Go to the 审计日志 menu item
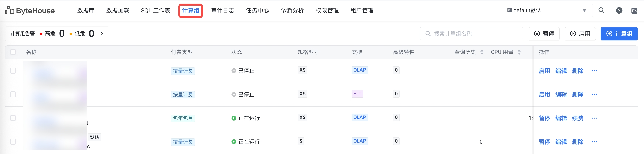 222,11
